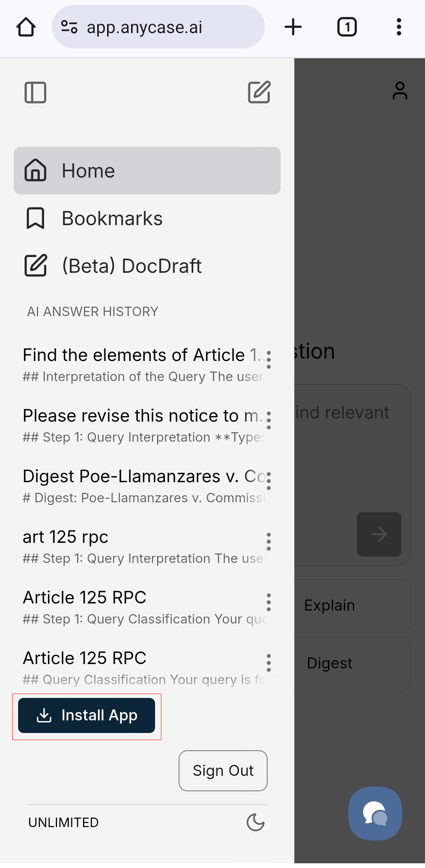The height and width of the screenshot is (868, 425).
Task: Open the browser tab switcher
Action: click(347, 27)
